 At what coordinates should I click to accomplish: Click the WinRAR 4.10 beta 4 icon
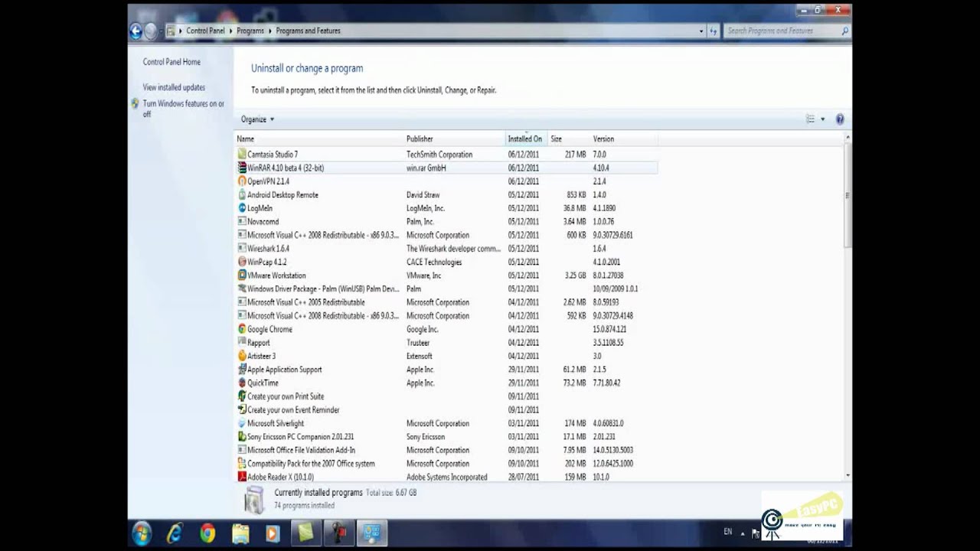click(242, 168)
